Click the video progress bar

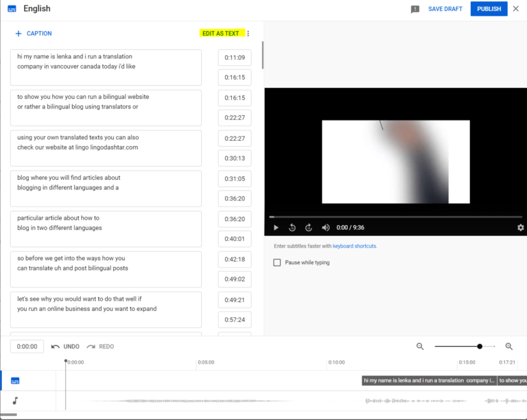[x=395, y=217]
